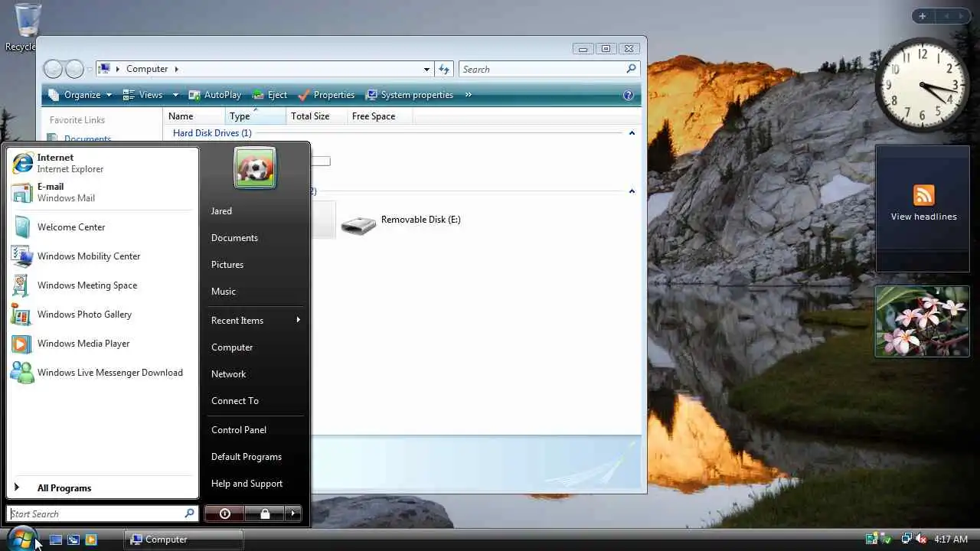Click the soccer ball user picture

255,168
